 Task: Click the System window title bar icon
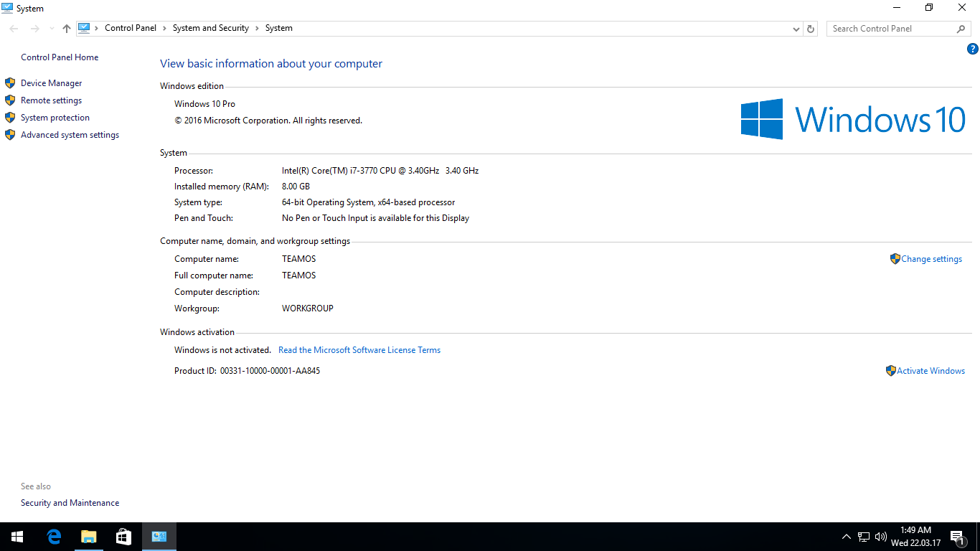tap(7, 8)
